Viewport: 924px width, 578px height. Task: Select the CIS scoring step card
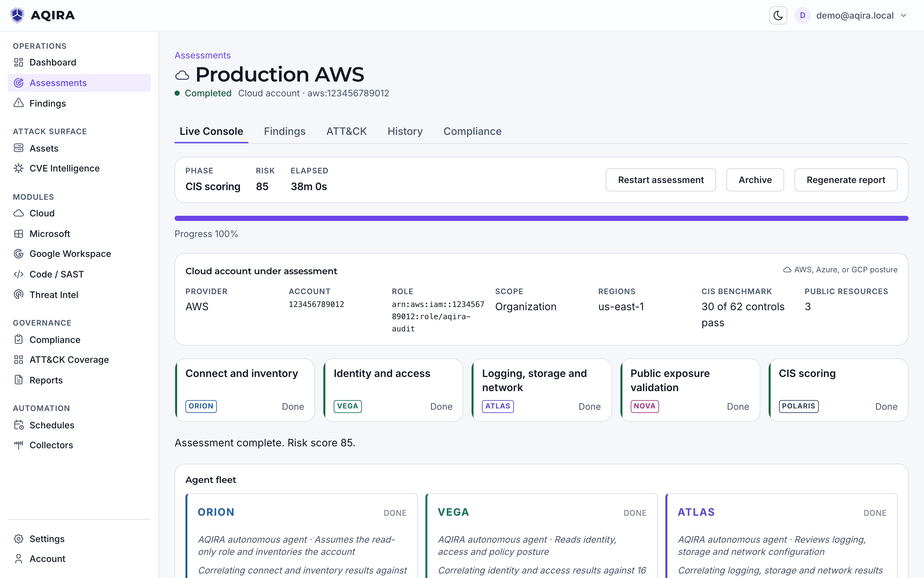[838, 390]
